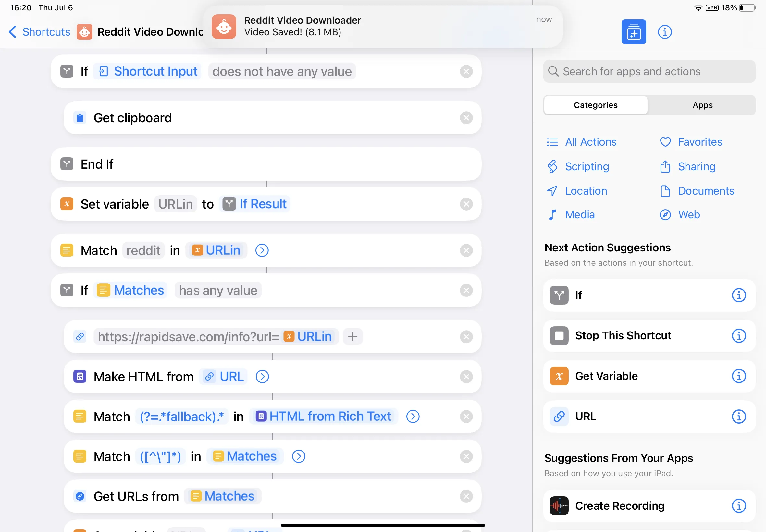
Task: Add the If suggested action
Action: pos(649,295)
